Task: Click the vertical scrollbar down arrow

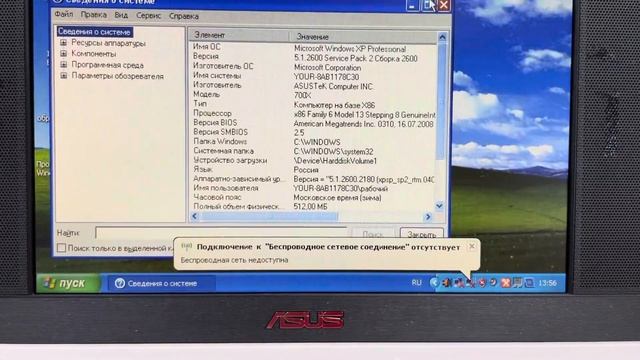Action: pos(439,206)
